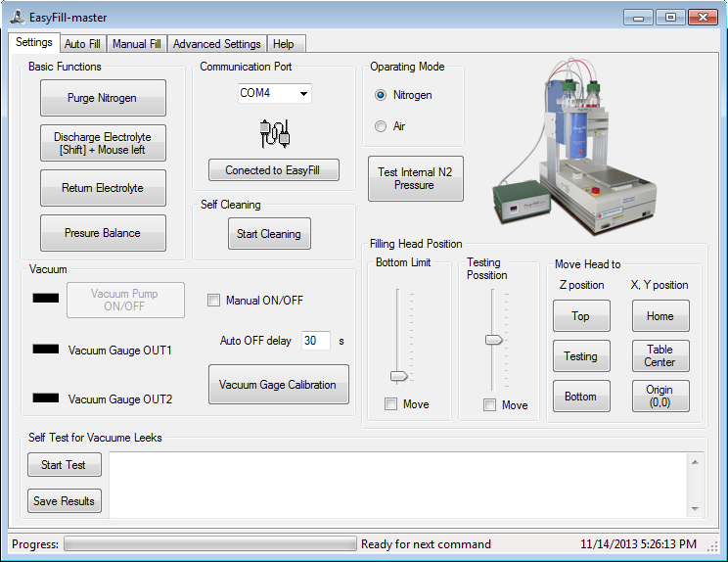
Task: Maximize the EasyFill-master window
Action: [x=670, y=18]
